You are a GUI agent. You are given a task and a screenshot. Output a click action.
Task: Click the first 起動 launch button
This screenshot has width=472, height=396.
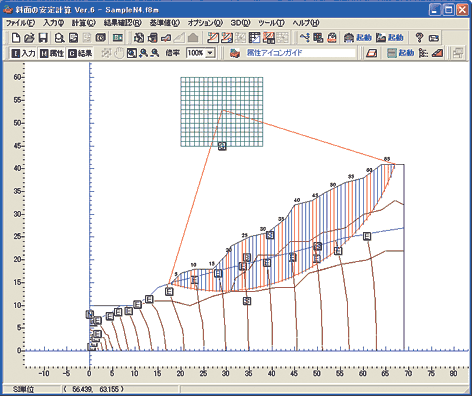coord(358,38)
